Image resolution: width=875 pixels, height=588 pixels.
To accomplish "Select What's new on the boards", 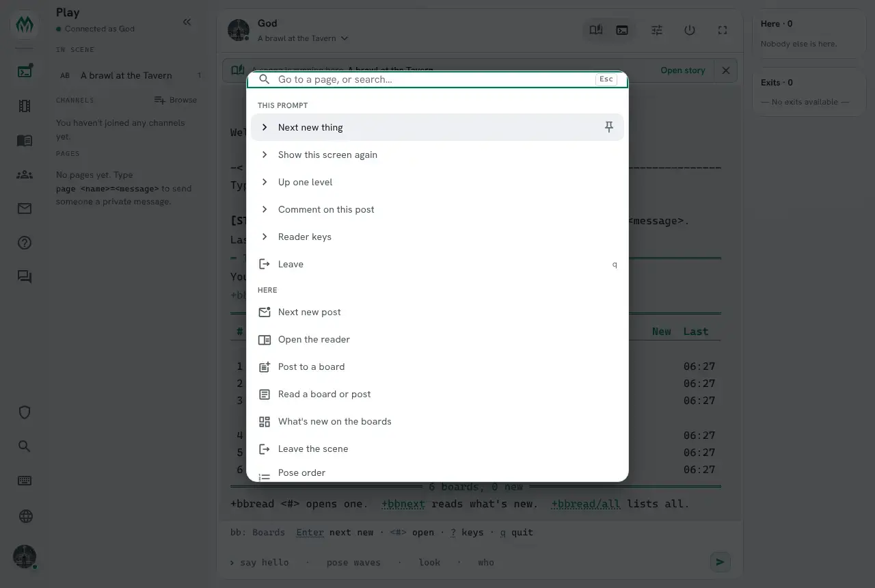I will 437,421.
